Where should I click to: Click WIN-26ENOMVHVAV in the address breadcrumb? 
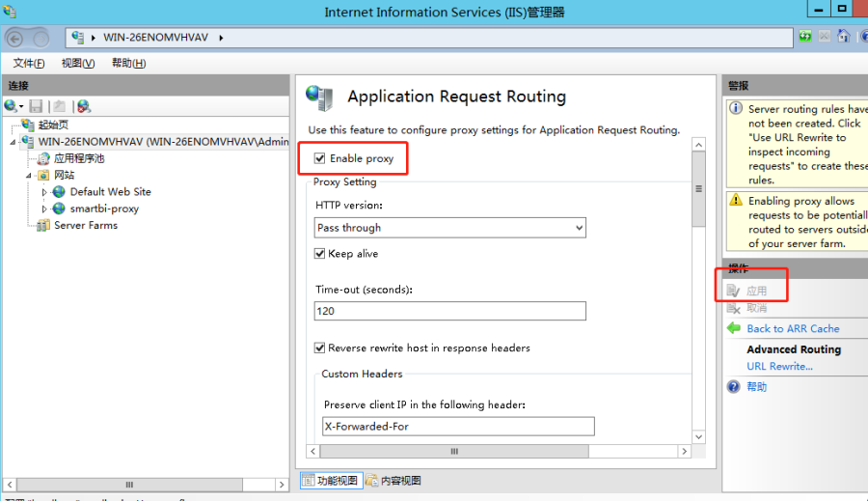click(x=155, y=38)
